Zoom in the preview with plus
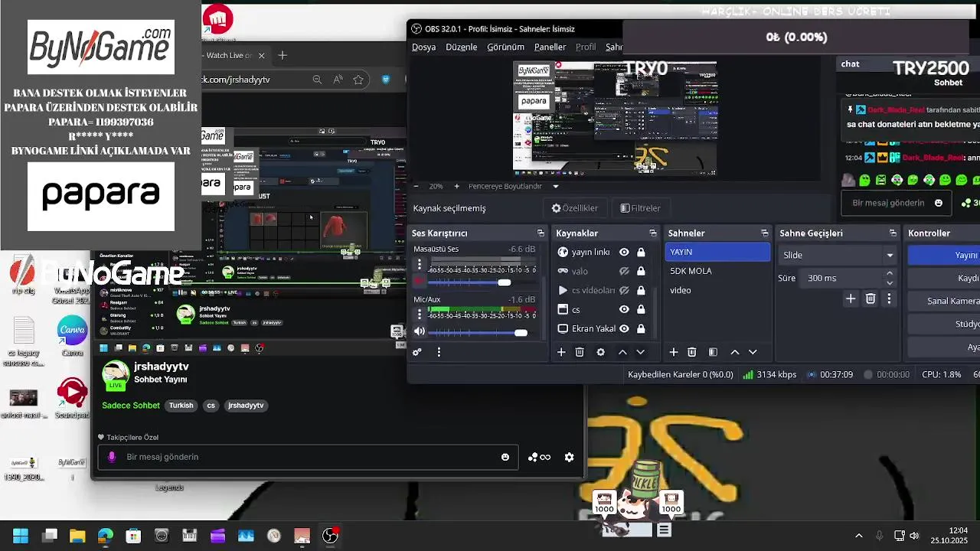Viewport: 980px width, 551px height. [x=456, y=186]
